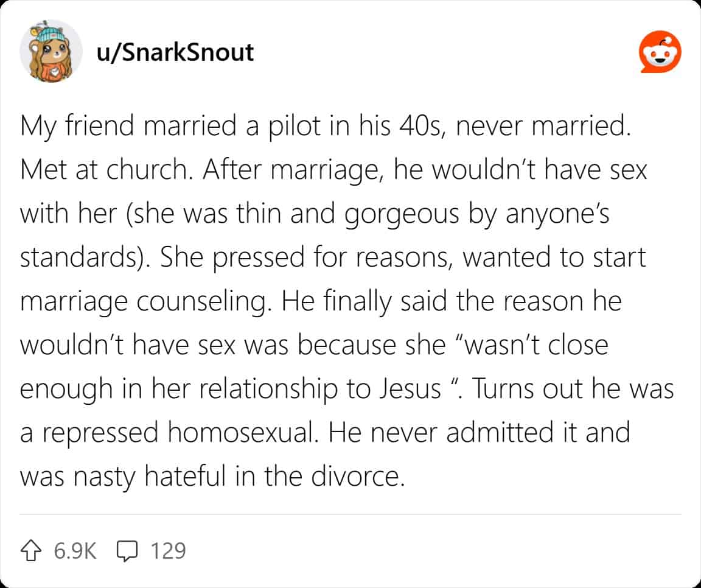
Task: Click the u/SnarkSnout avatar image
Action: tap(51, 52)
